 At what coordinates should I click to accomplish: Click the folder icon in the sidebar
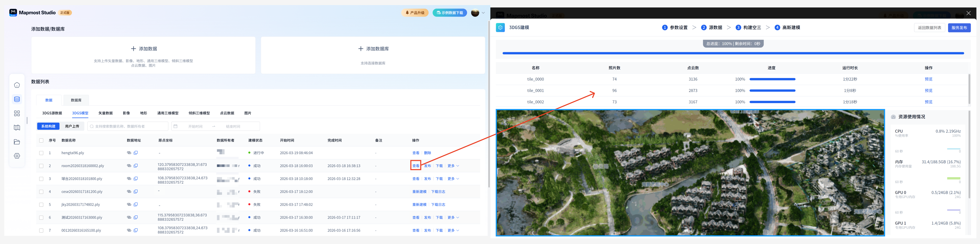click(x=17, y=142)
